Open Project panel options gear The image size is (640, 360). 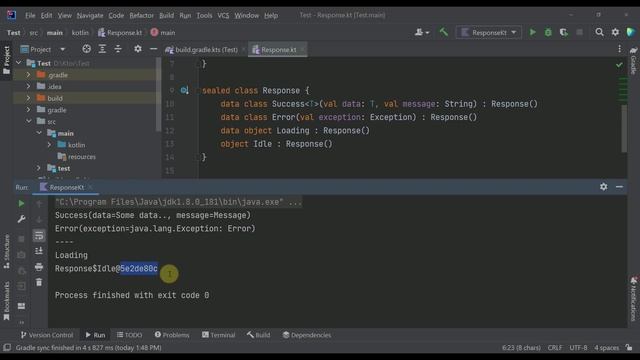138,49
